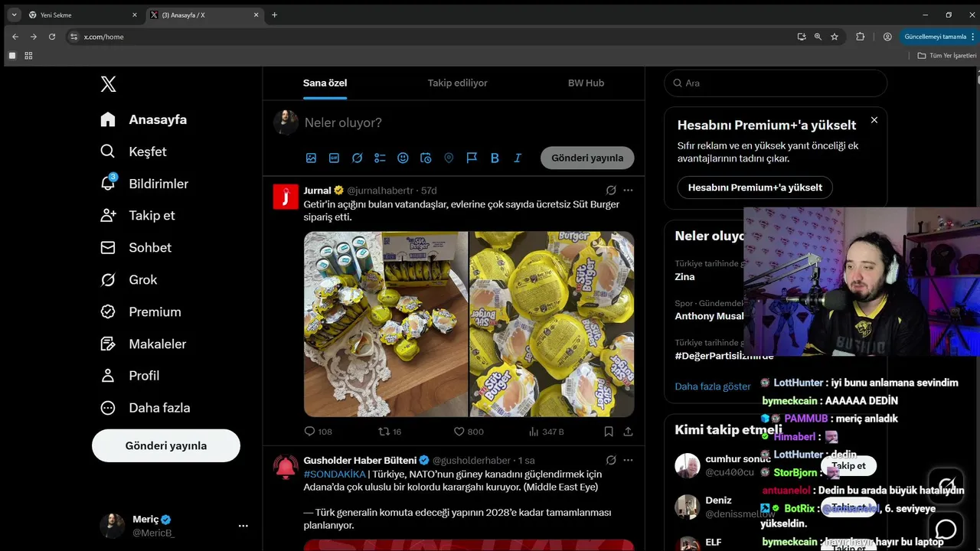Open the Profil page

click(130, 375)
